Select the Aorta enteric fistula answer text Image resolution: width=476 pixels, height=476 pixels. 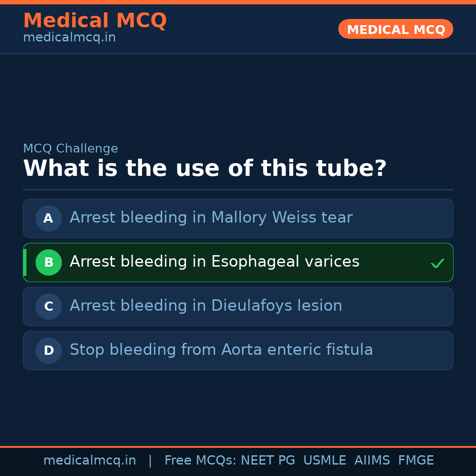click(221, 350)
